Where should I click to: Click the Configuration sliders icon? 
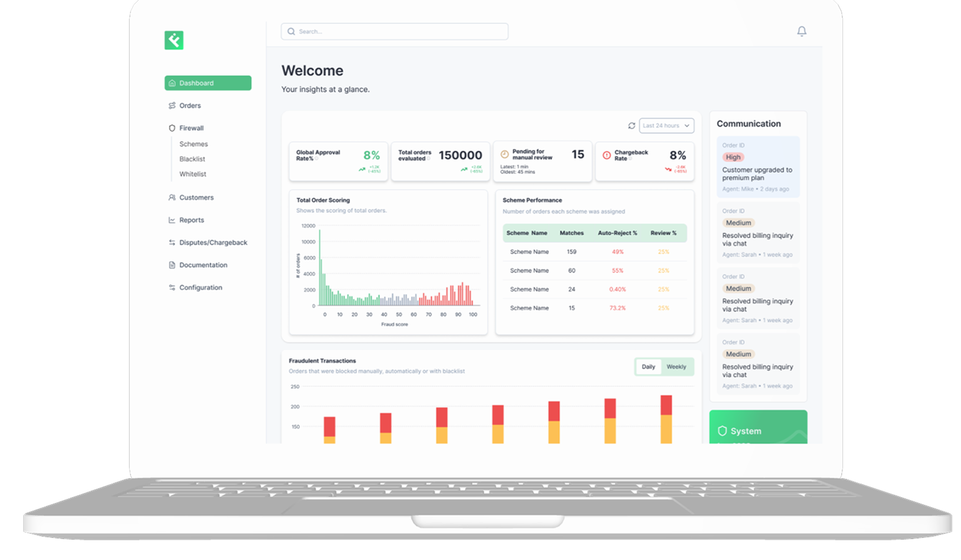click(172, 287)
